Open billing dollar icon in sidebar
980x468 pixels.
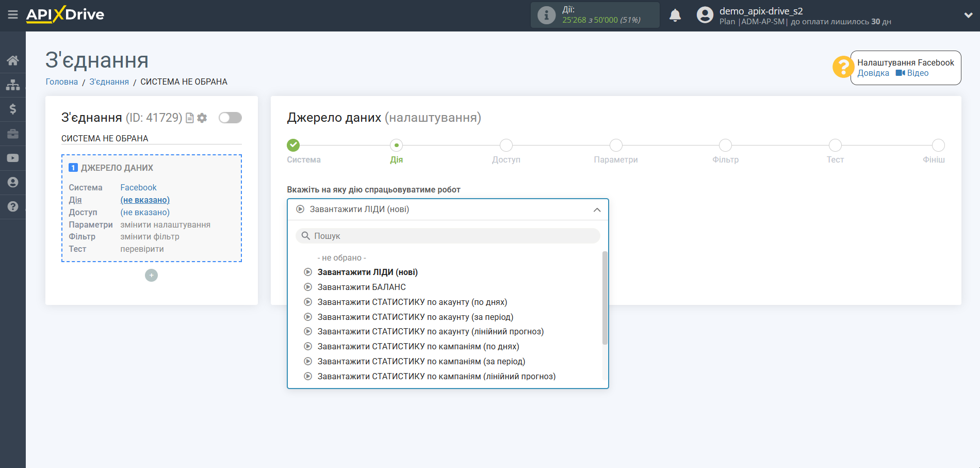coord(13,109)
